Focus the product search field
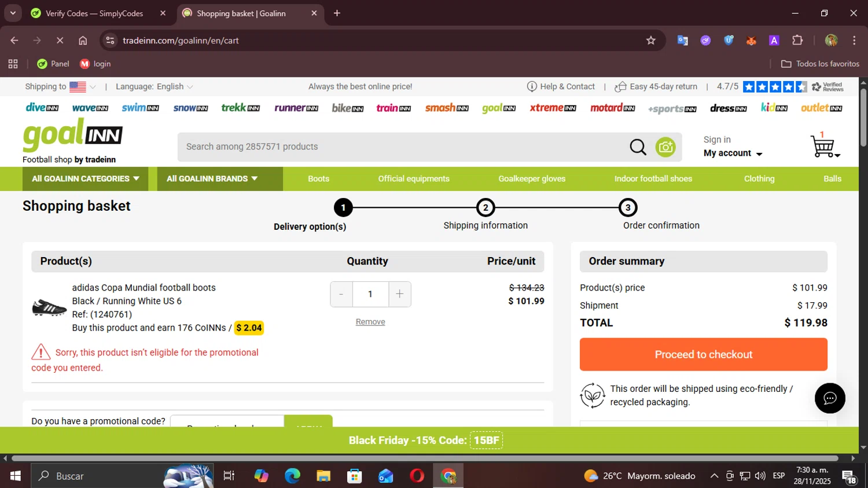Viewport: 868px width, 488px height. (x=402, y=147)
